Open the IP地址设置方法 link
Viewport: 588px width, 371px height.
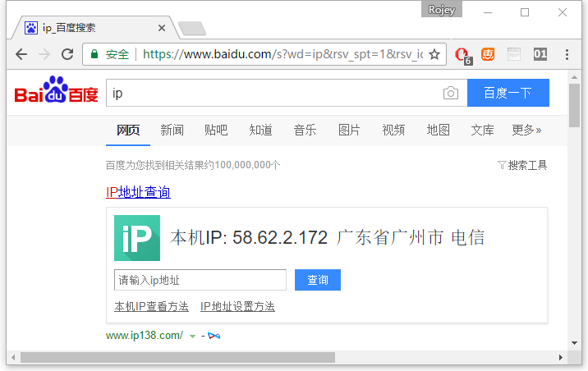tap(237, 306)
